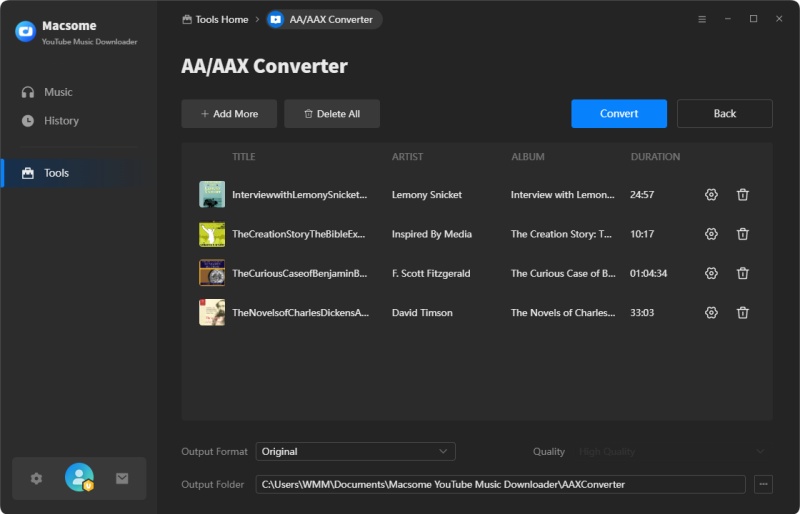
Task: Minimize the Macsome window
Action: pos(728,19)
